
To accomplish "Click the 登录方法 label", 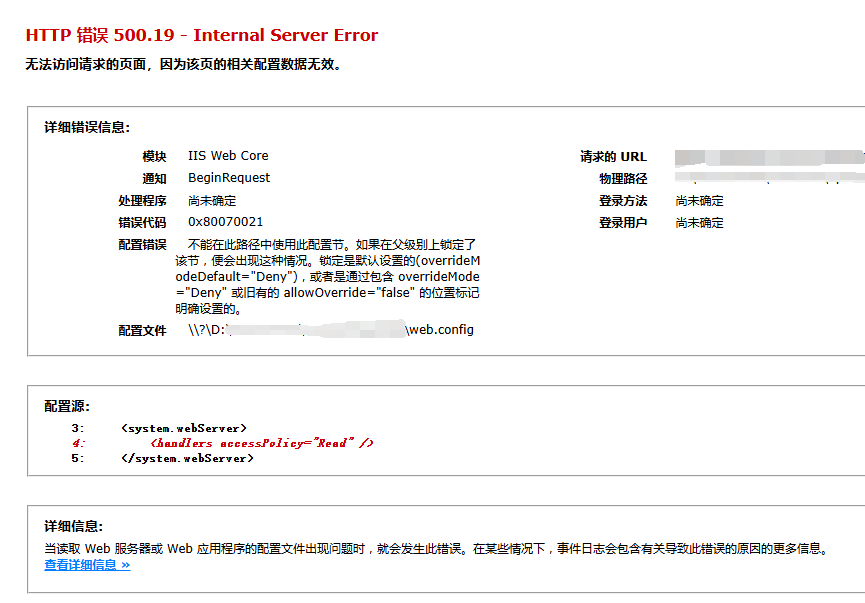I will tap(623, 201).
